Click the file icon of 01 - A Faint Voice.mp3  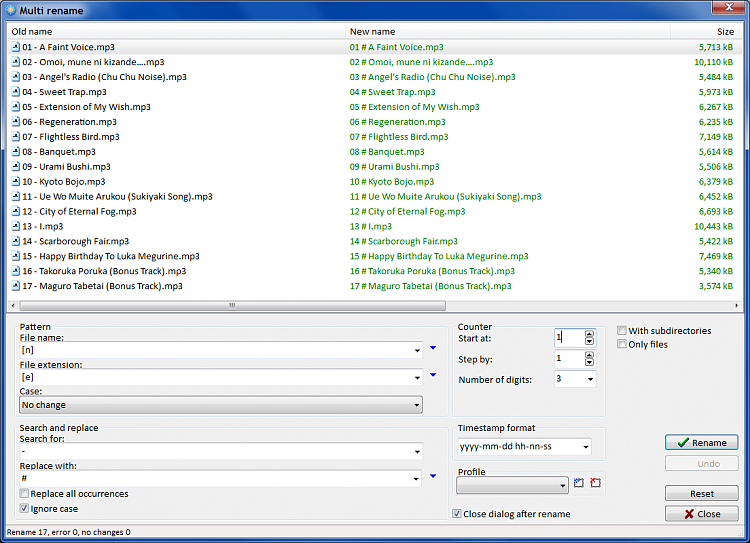point(15,47)
